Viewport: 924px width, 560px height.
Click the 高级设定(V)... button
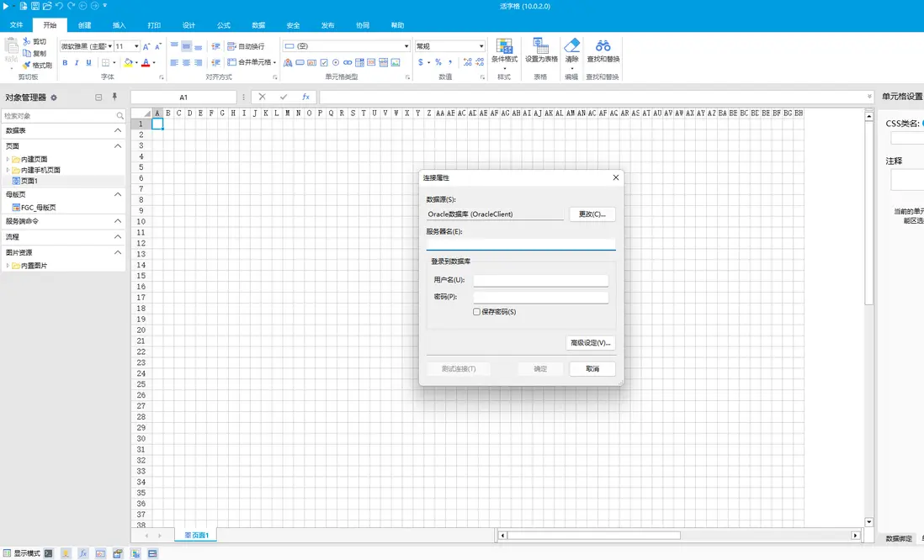(x=591, y=343)
